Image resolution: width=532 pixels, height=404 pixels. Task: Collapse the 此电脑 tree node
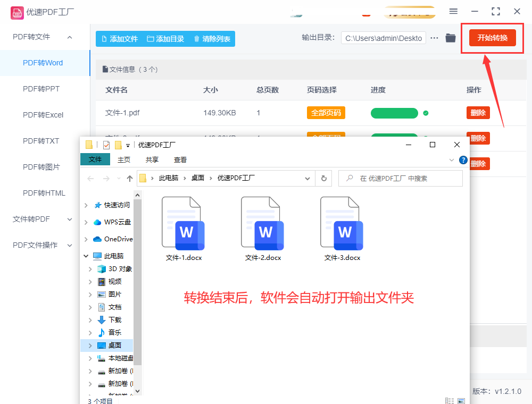(86, 256)
